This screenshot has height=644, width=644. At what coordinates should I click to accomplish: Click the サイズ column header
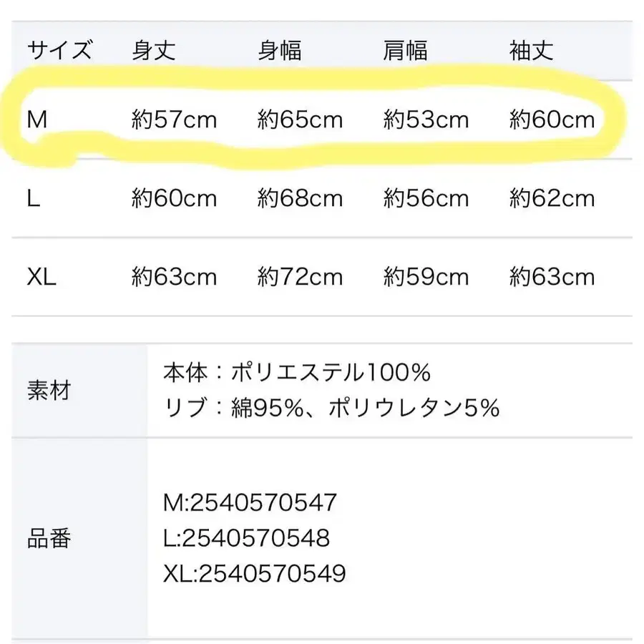coord(59,51)
